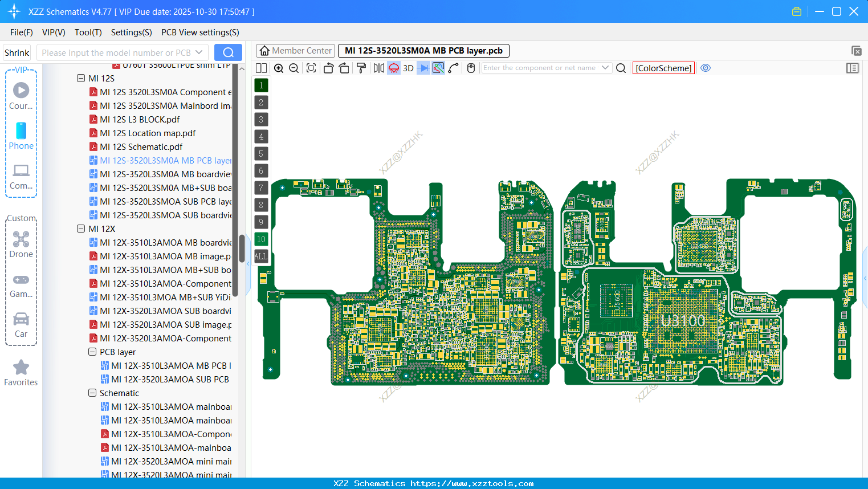Open the dual window split view
868x489 pixels.
point(261,68)
